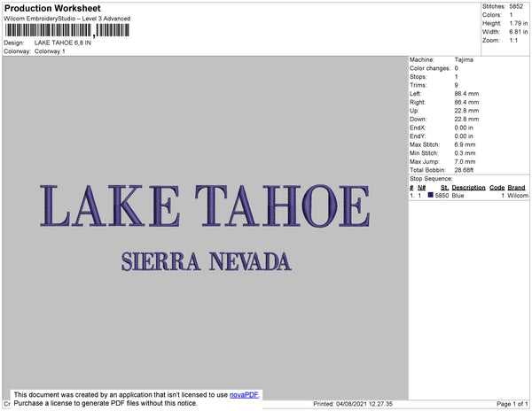This screenshot has width=532, height=411.
Task: Open the novaPDF link
Action: coord(244,395)
